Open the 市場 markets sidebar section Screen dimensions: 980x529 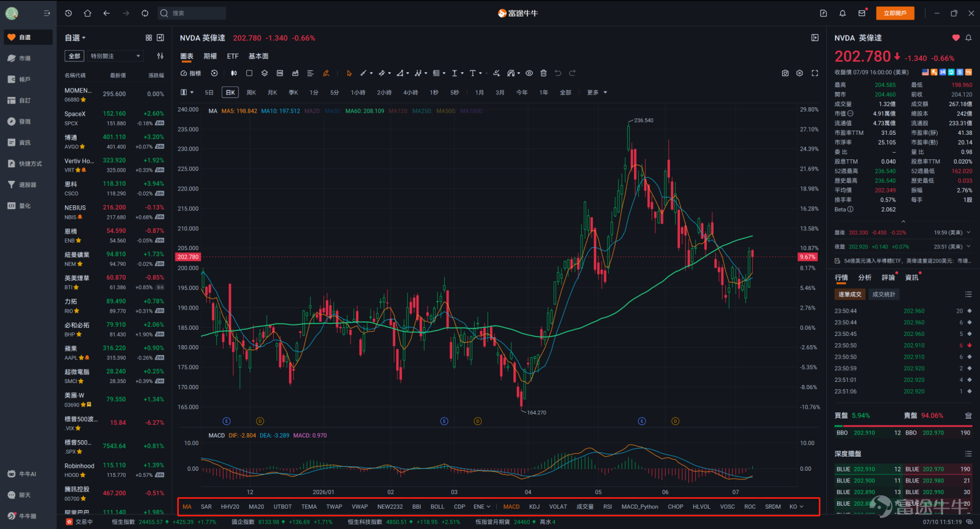28,58
